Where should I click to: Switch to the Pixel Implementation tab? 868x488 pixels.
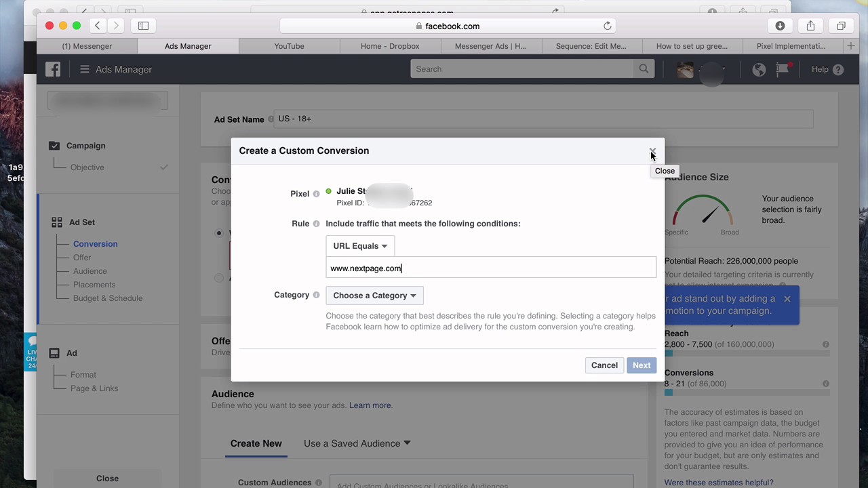791,46
